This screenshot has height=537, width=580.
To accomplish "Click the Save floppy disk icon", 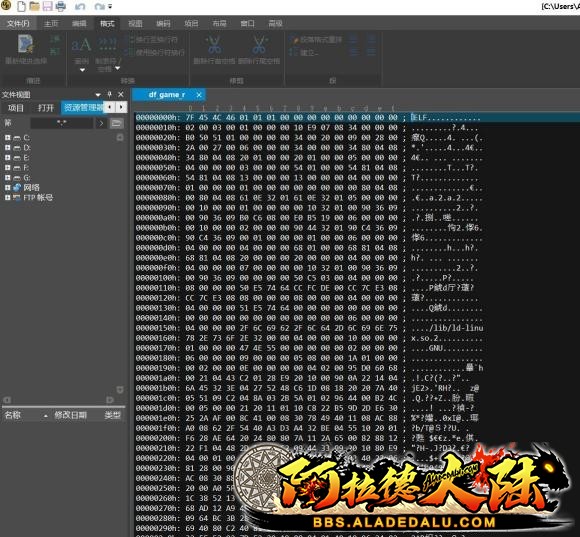I will tap(47, 6).
